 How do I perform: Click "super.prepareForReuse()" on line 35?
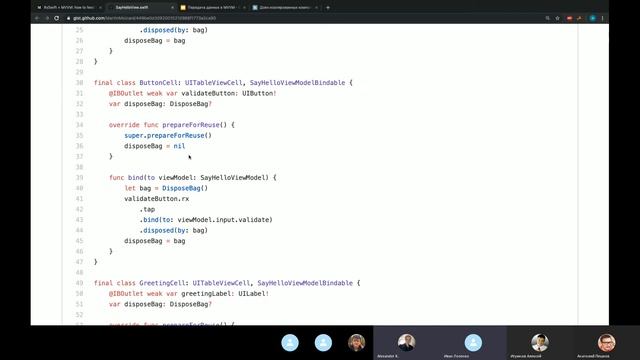(168, 135)
